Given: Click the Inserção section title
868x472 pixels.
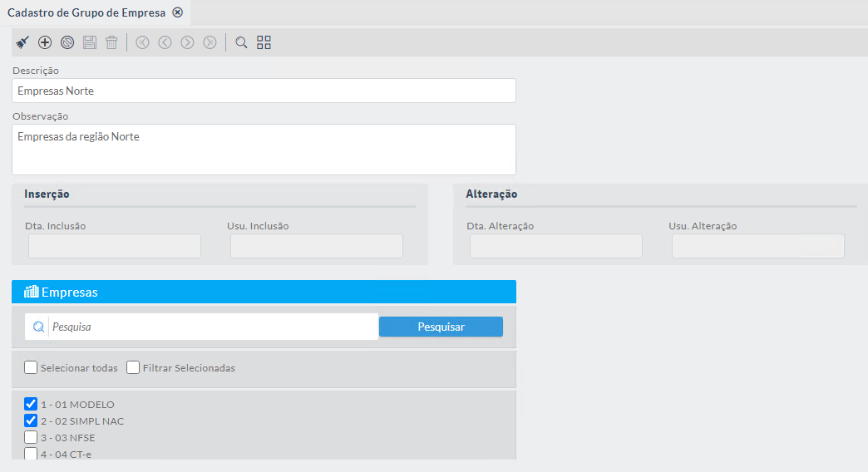Looking at the screenshot, I should pos(47,194).
